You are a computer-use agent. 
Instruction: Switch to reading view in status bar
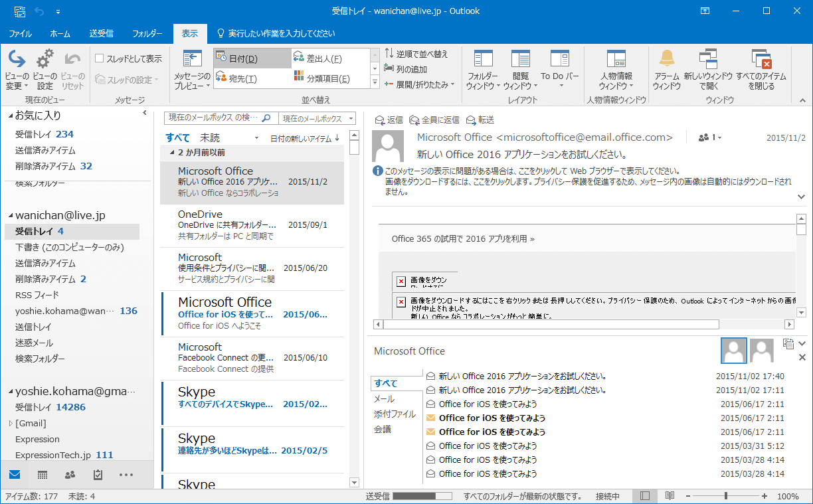click(670, 496)
